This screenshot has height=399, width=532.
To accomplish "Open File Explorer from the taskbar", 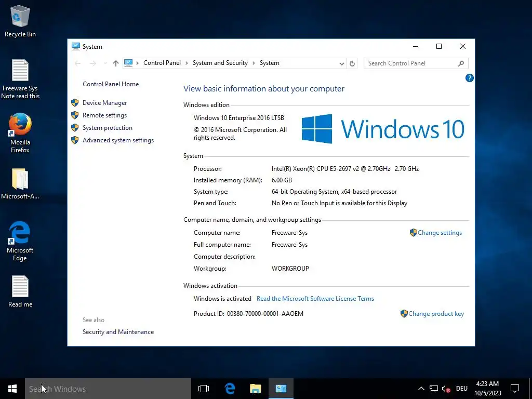I will tap(255, 389).
